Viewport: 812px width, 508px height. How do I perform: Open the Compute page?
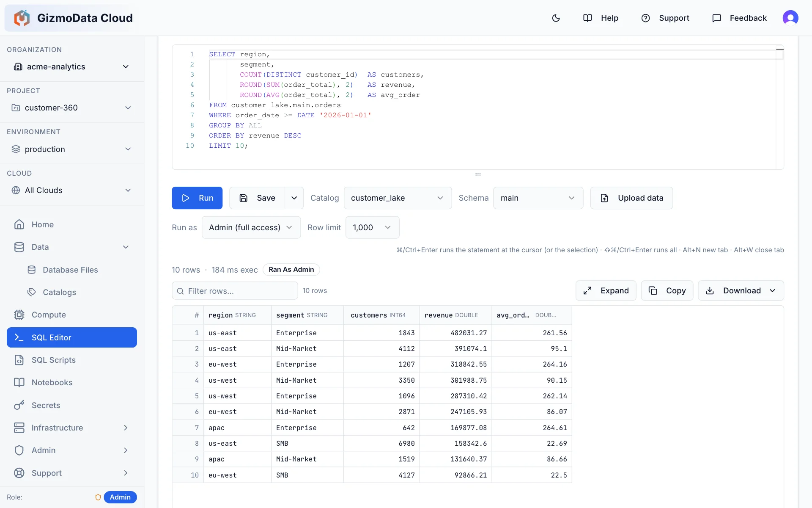tap(72, 315)
